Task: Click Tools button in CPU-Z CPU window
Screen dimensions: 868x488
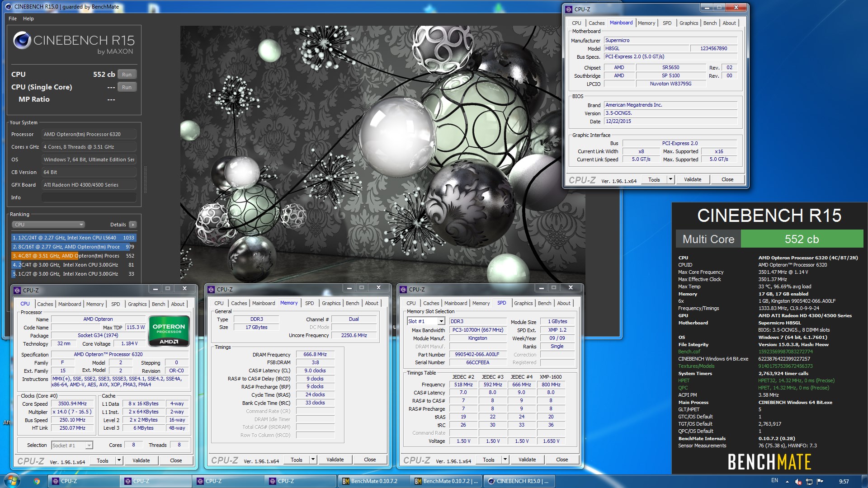Action: tap(103, 460)
